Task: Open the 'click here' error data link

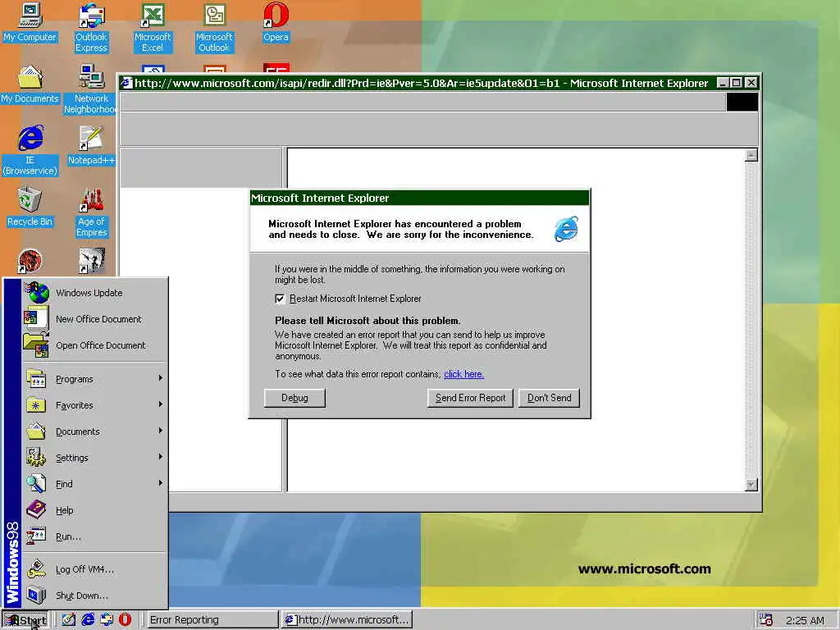Action: point(464,374)
